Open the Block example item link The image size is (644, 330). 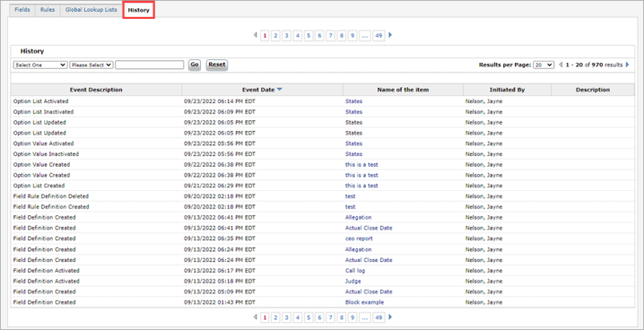pos(364,302)
